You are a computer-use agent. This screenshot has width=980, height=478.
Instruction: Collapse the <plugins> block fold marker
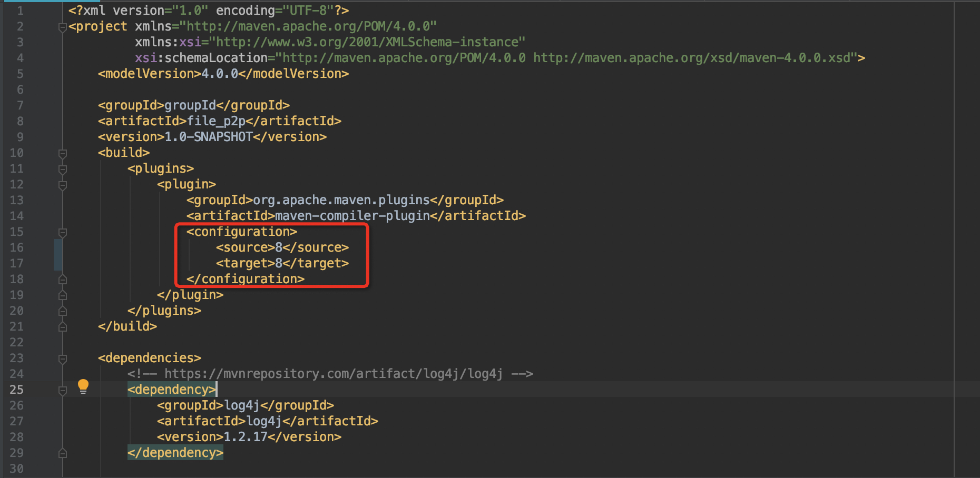tap(62, 169)
